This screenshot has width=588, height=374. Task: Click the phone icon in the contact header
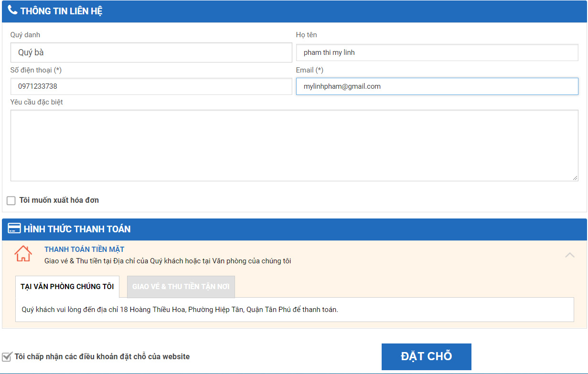(x=13, y=10)
